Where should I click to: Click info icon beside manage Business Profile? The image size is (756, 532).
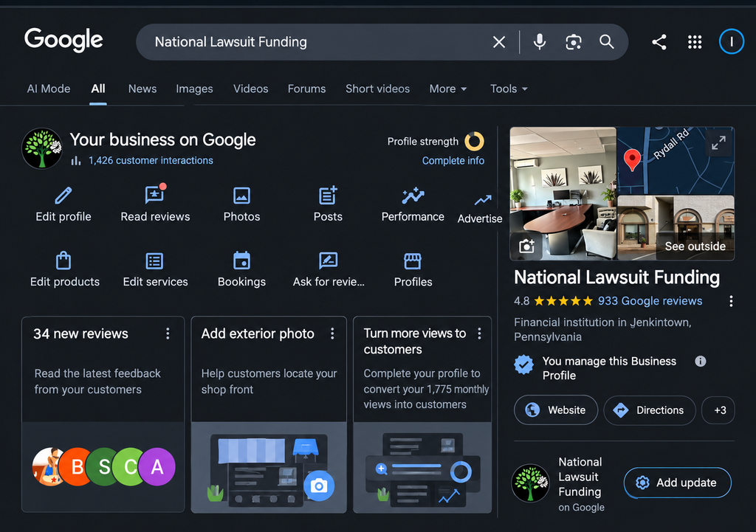coord(701,361)
